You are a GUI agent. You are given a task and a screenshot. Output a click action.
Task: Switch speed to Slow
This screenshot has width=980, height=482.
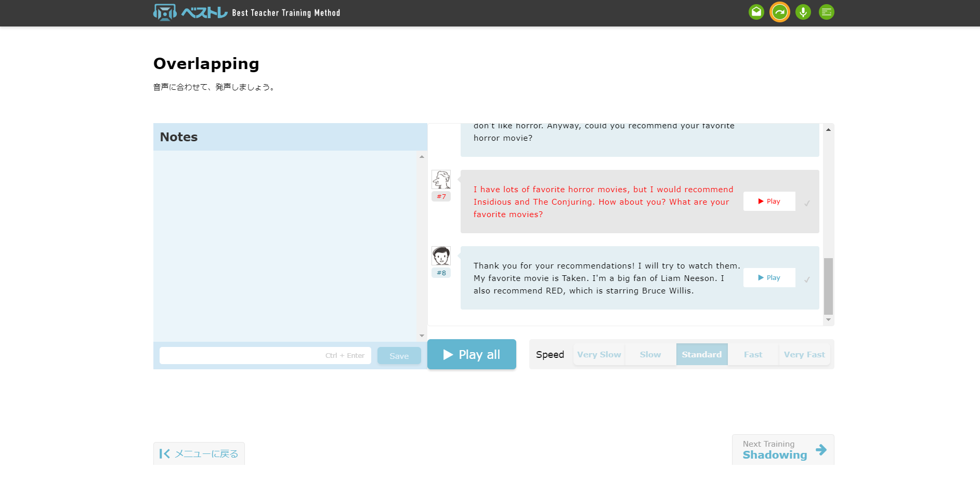click(650, 354)
